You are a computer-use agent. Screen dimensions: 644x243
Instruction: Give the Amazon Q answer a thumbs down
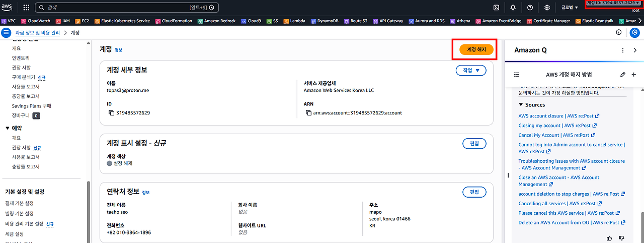621,237
